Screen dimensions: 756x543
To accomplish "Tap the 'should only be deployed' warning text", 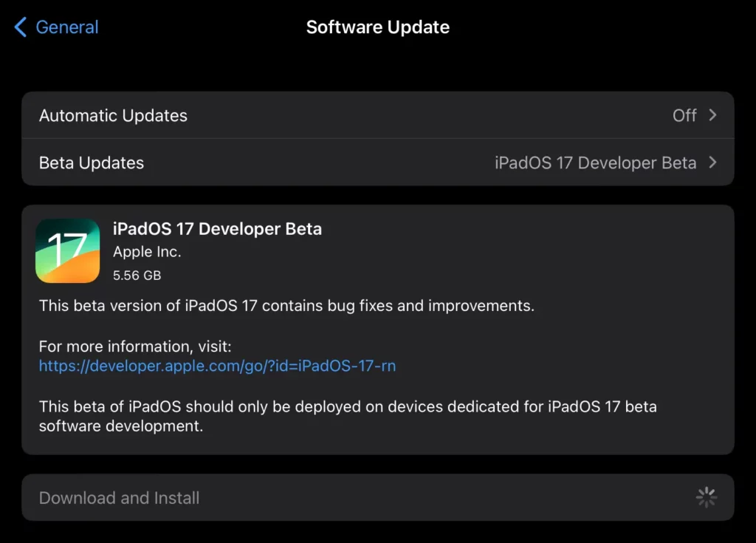I will (x=348, y=416).
